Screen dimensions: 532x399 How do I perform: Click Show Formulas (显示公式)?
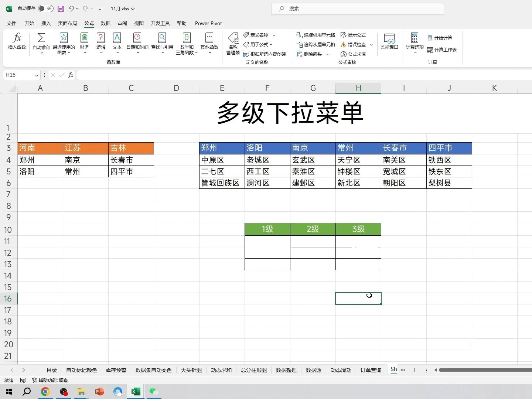click(x=353, y=35)
